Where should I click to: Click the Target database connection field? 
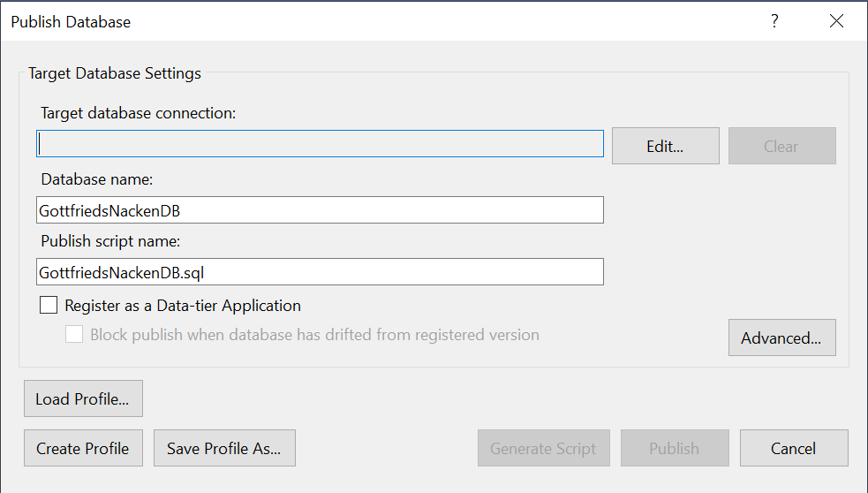click(x=320, y=144)
